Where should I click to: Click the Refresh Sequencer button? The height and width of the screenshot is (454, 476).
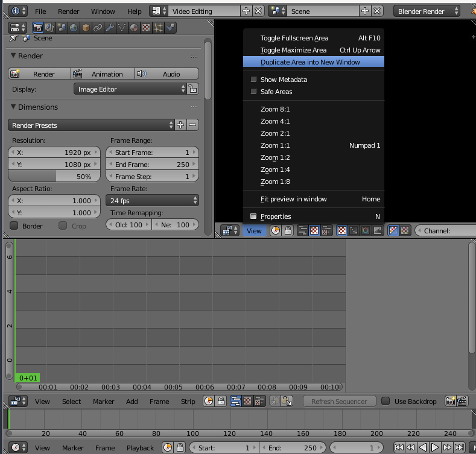(339, 402)
